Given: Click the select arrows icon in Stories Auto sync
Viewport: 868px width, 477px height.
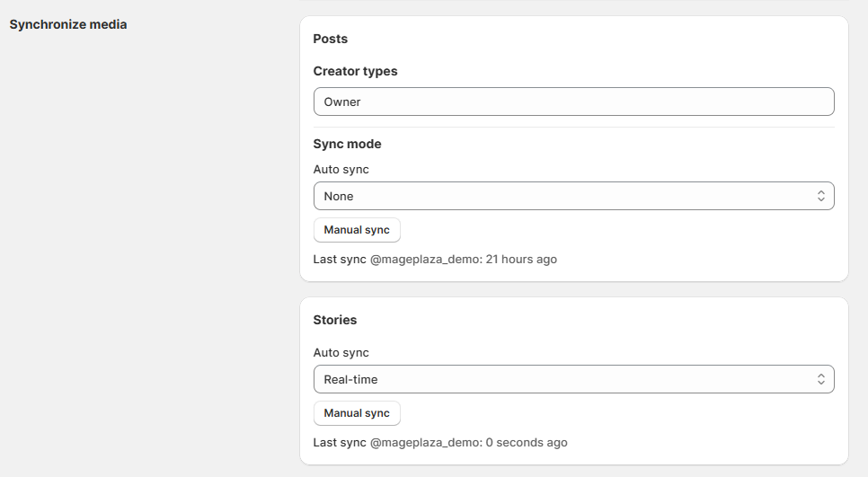Looking at the screenshot, I should 821,379.
